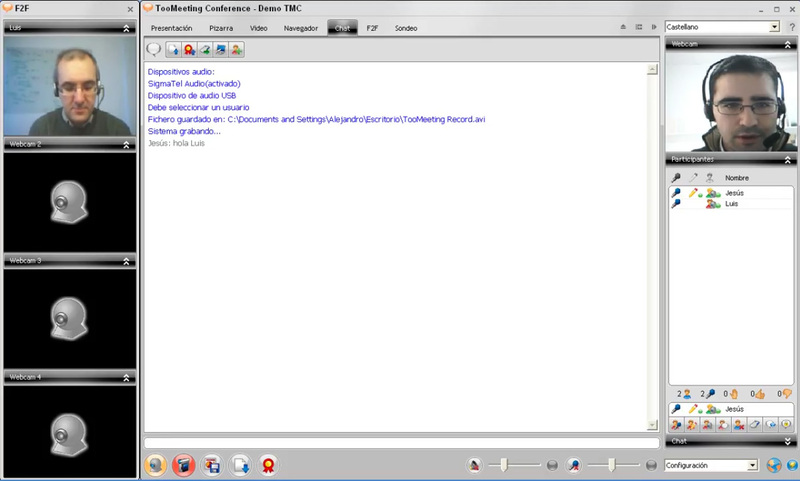Switch to the F2F tab
The width and height of the screenshot is (800, 481).
pyautogui.click(x=372, y=28)
